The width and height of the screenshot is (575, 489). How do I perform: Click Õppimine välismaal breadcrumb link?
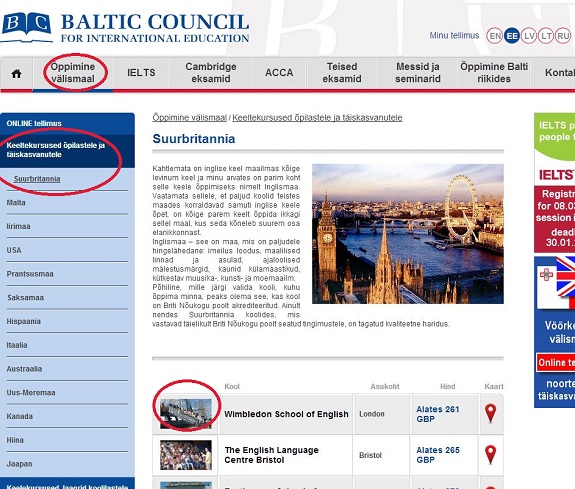click(x=190, y=117)
